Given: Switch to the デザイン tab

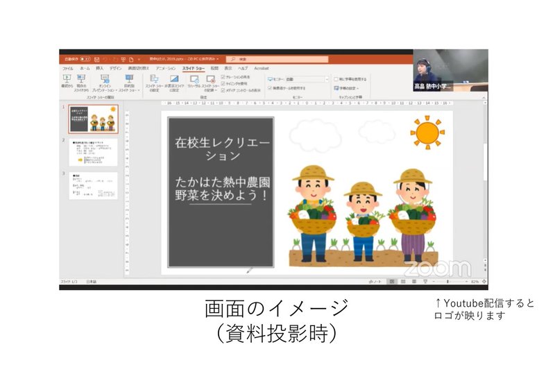Looking at the screenshot, I should pyautogui.click(x=115, y=69).
